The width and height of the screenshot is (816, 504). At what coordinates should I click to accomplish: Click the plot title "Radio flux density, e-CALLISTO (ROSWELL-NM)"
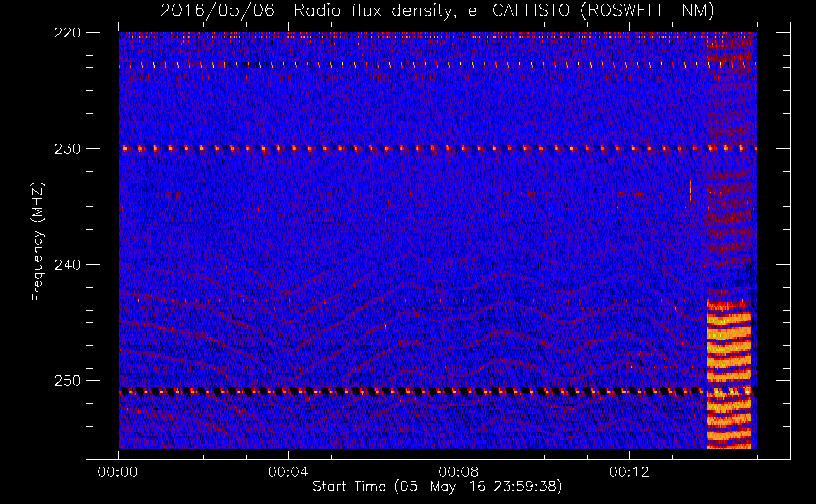504,10
